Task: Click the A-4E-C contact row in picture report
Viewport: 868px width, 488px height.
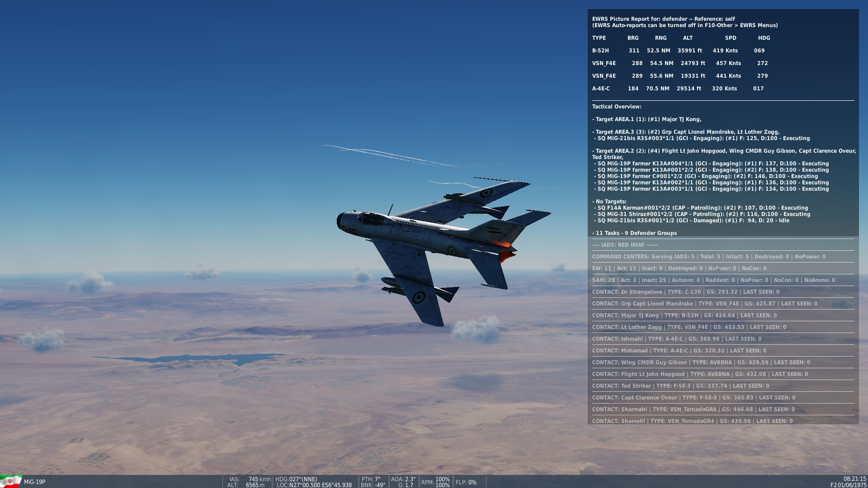Action: (x=678, y=89)
